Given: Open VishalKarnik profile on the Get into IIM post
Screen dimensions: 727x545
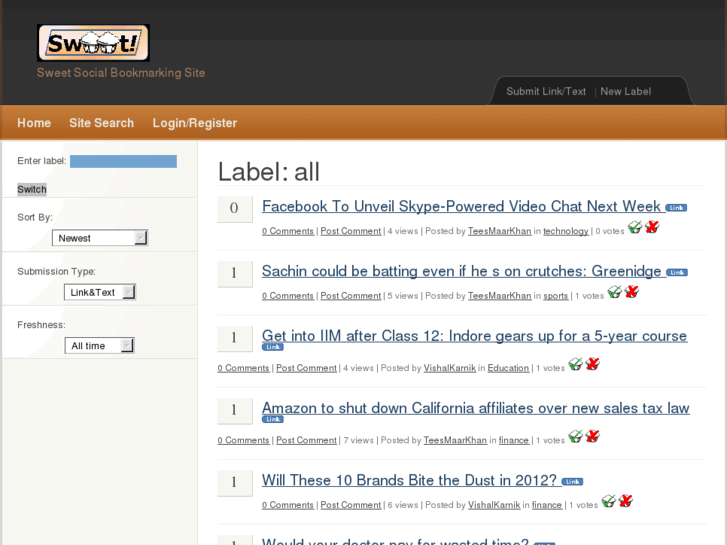Looking at the screenshot, I should tap(450, 368).
